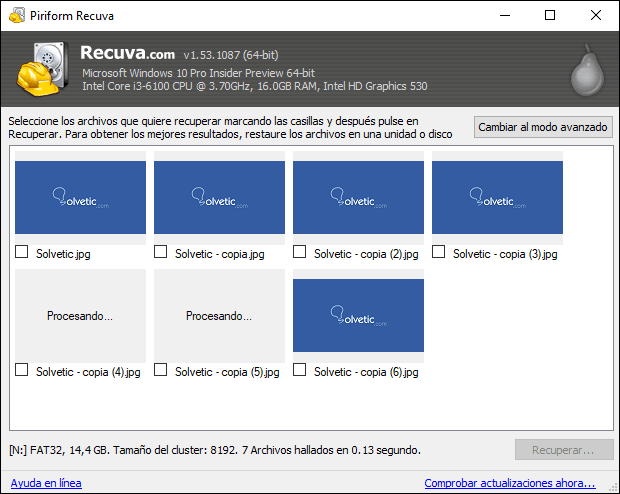620x494 pixels.
Task: Select the Procesando placeholder for copia (5)
Action: (x=219, y=316)
